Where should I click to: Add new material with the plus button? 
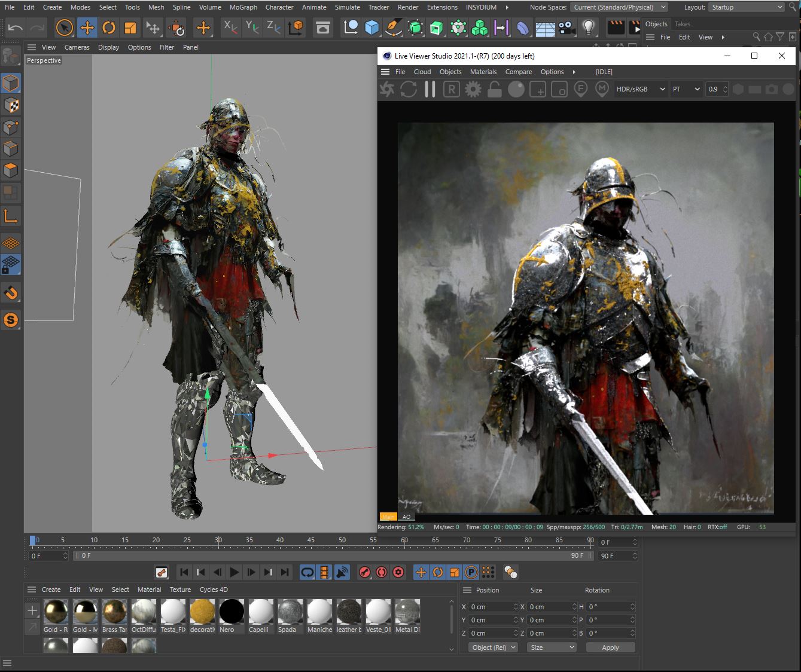click(32, 610)
